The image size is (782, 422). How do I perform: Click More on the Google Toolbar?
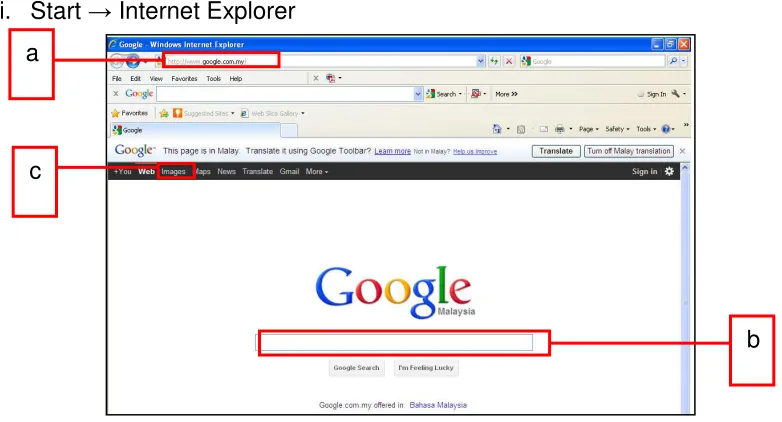pos(506,94)
